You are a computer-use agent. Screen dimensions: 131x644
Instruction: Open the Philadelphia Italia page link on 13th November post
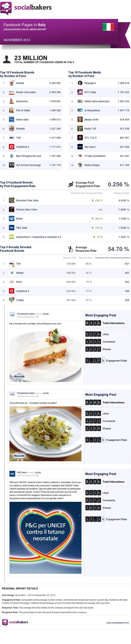click(26, 314)
